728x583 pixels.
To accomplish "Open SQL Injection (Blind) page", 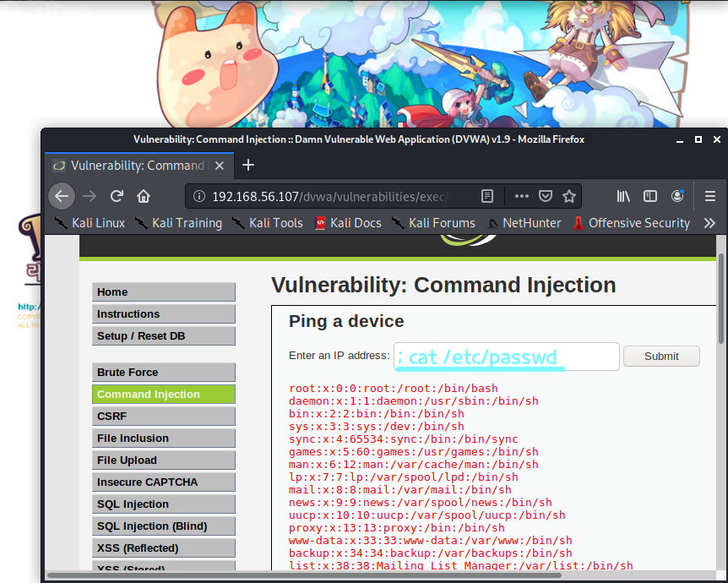I will pyautogui.click(x=164, y=526).
